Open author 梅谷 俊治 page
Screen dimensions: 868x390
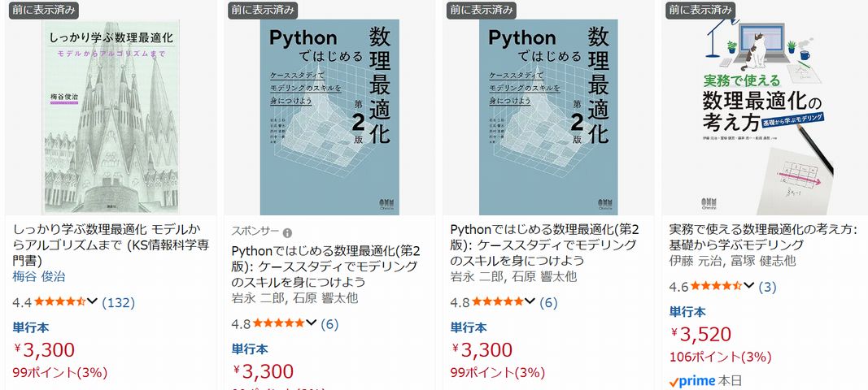point(39,276)
